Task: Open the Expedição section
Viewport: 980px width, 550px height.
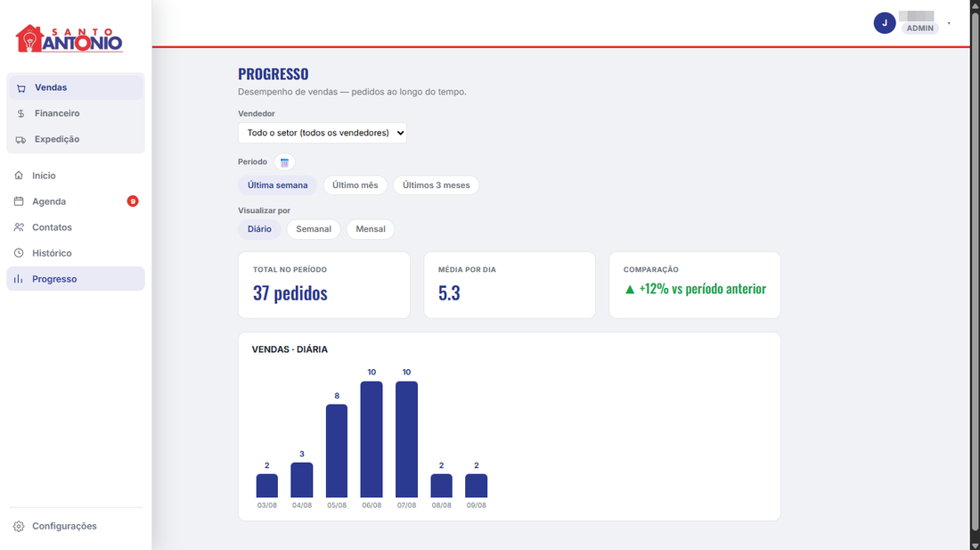Action: tap(76, 139)
